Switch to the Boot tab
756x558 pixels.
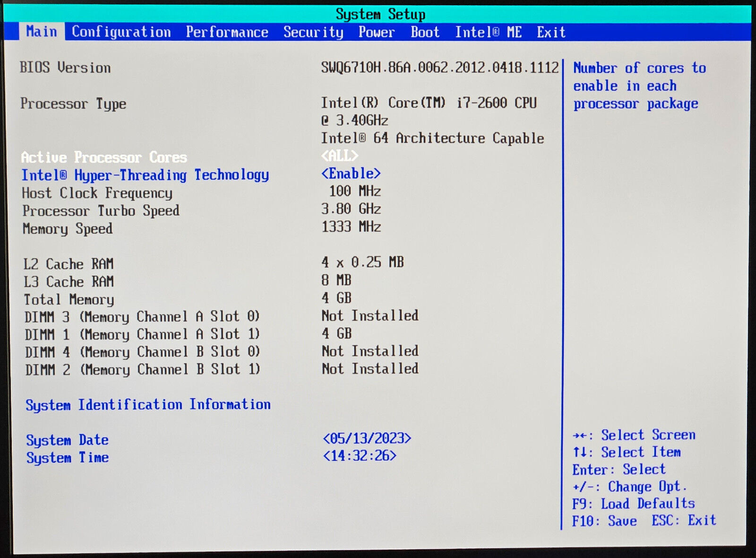pos(425,32)
